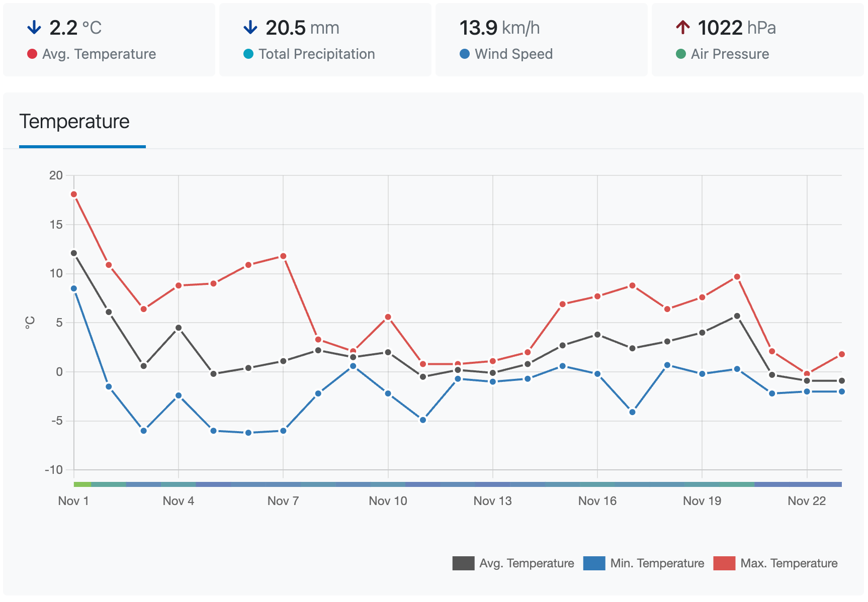Toggle Avg. Temperature series in chart legend

513,563
